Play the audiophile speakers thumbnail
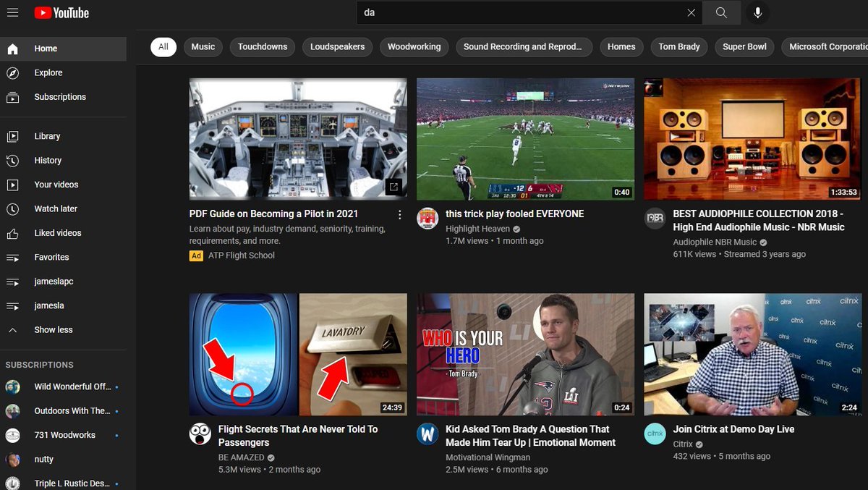 pos(753,139)
